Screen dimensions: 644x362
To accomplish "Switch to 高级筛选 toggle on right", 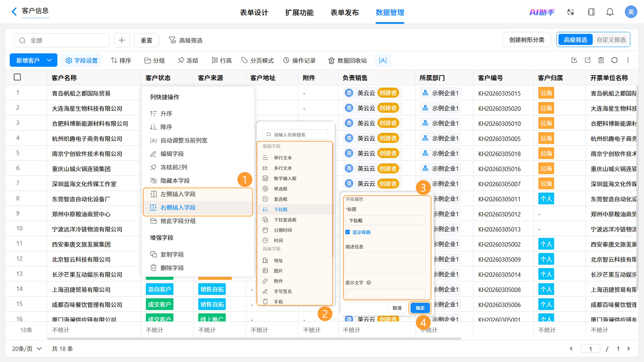I will coord(575,39).
